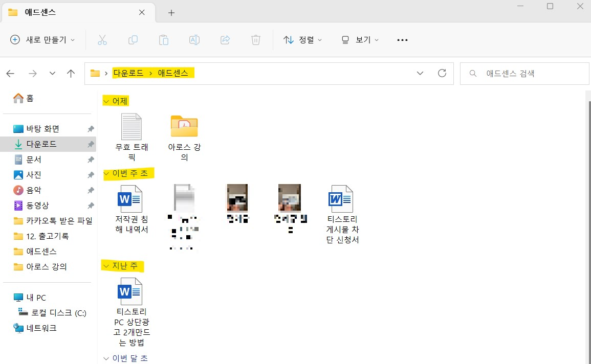Click the Paste icon in the toolbar

click(164, 39)
